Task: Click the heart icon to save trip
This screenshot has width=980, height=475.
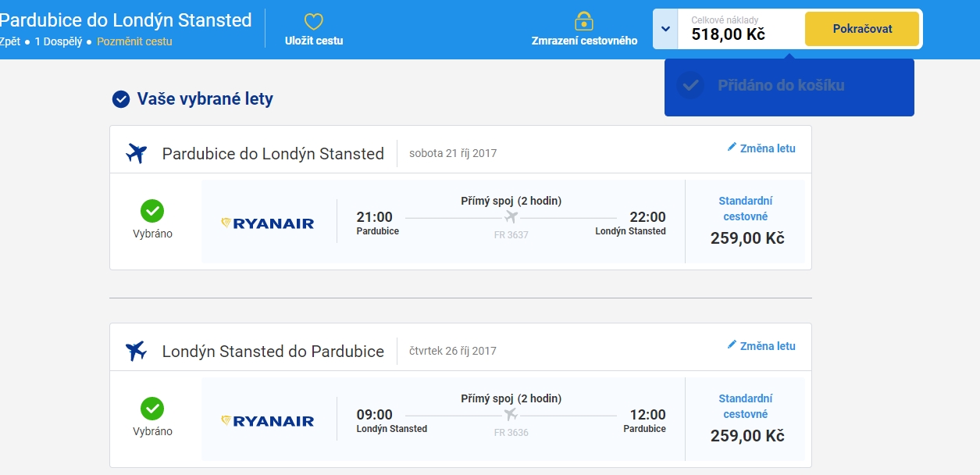Action: tap(313, 22)
